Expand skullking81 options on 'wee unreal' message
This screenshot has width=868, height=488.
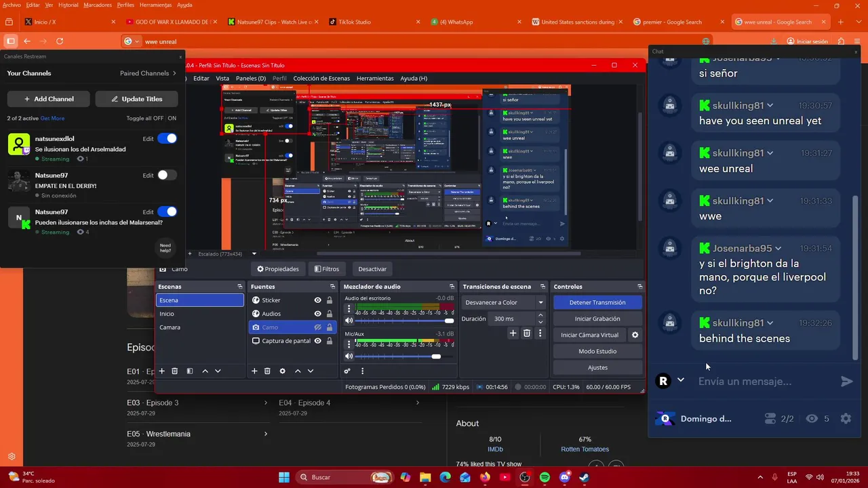pos(770,153)
